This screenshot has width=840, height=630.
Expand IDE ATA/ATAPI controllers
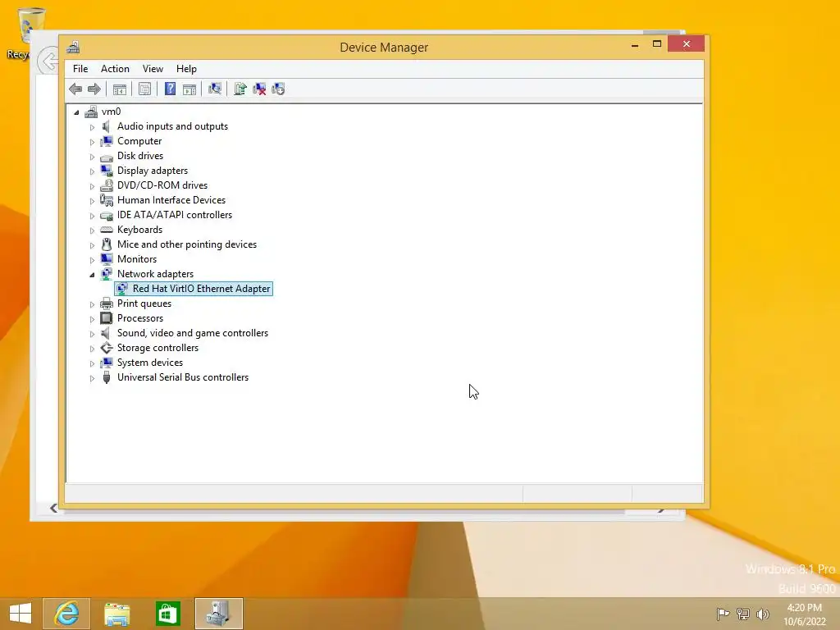[92, 216]
